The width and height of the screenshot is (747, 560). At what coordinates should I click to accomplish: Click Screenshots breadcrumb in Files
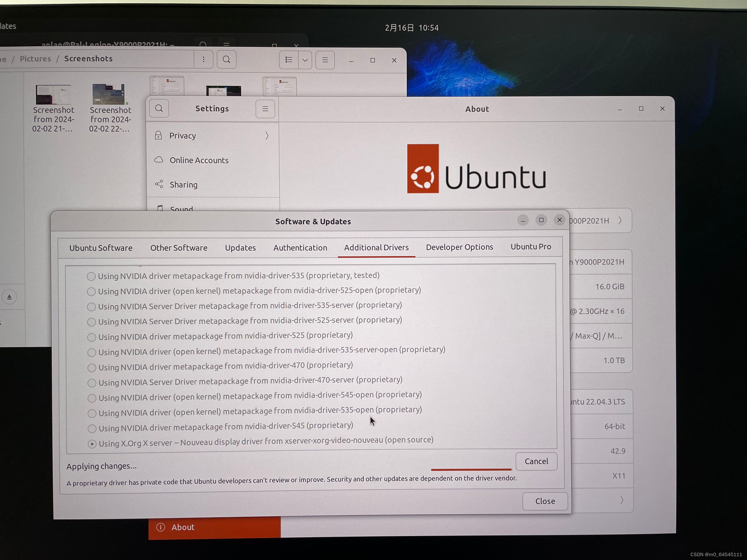[88, 58]
